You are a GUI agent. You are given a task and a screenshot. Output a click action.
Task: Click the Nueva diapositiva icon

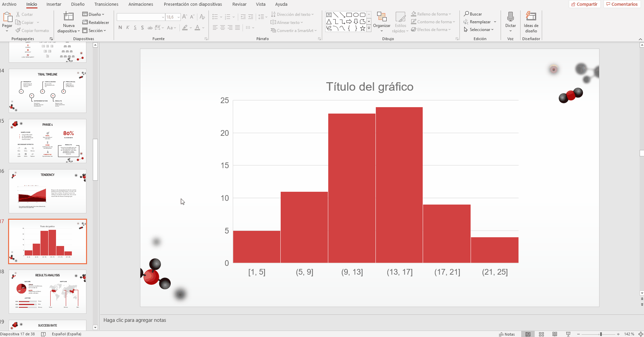pyautogui.click(x=68, y=17)
